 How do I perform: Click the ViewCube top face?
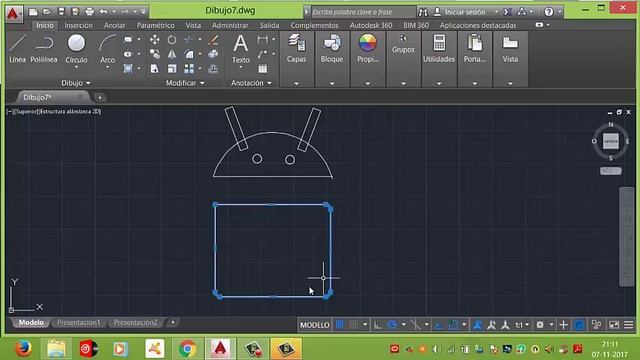pyautogui.click(x=611, y=141)
